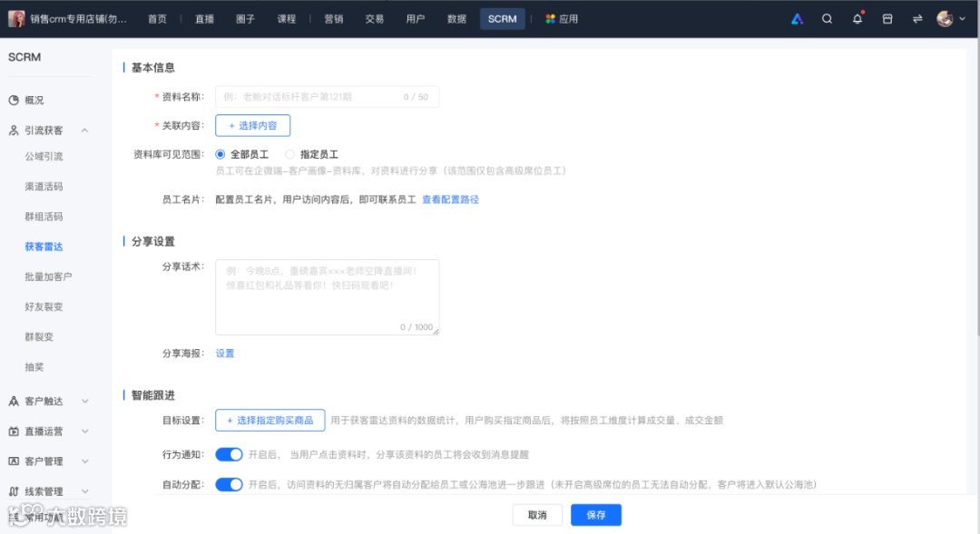Image resolution: width=980 pixels, height=534 pixels.
Task: Collapse the 引流获客 section chevron
Action: [x=84, y=131]
